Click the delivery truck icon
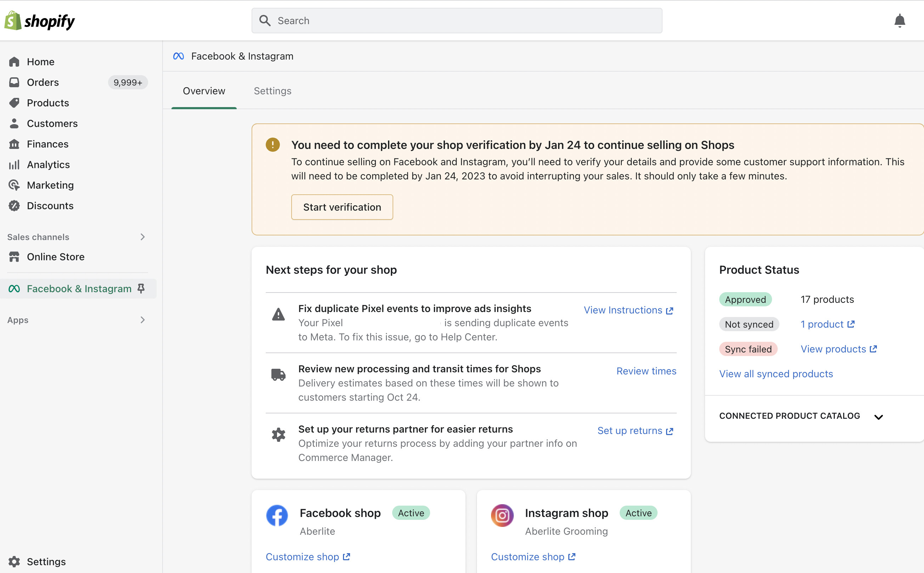Screen dimensions: 924x573 [x=278, y=374]
